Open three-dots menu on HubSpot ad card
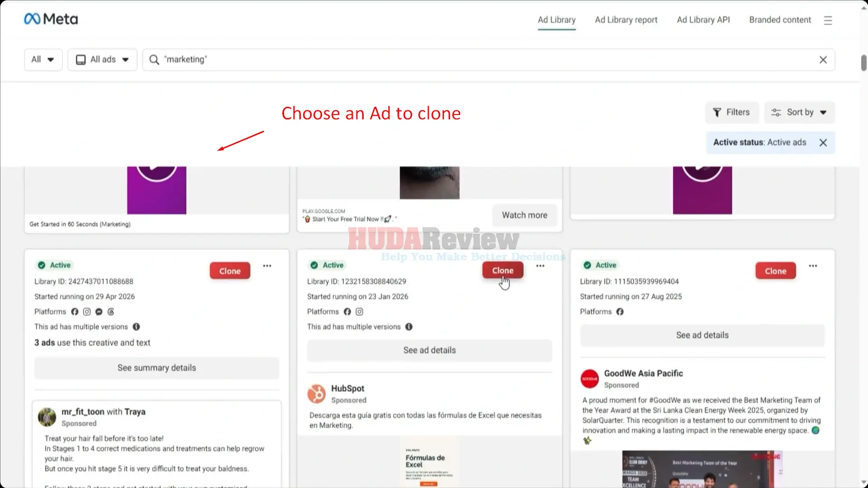The image size is (868, 488). (x=540, y=266)
